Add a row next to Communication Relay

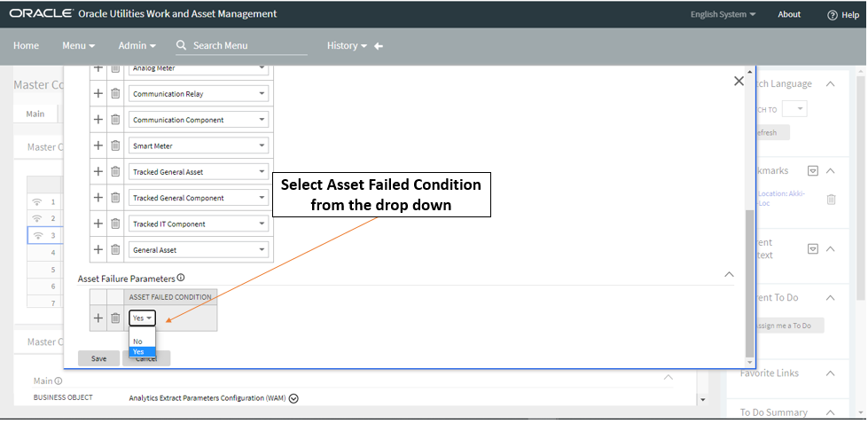click(98, 93)
